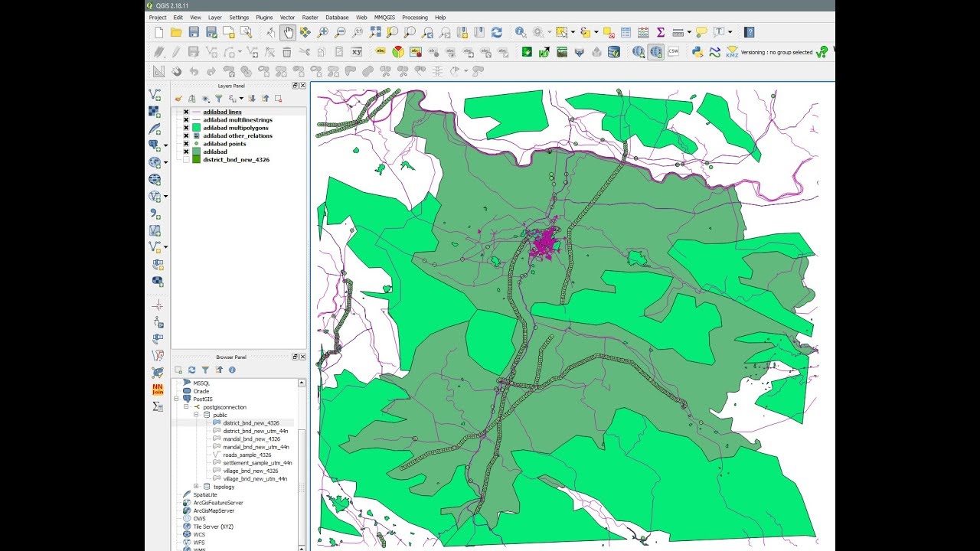
Task: Toggle visibility of adilabad multilinestrings layer
Action: tap(186, 120)
